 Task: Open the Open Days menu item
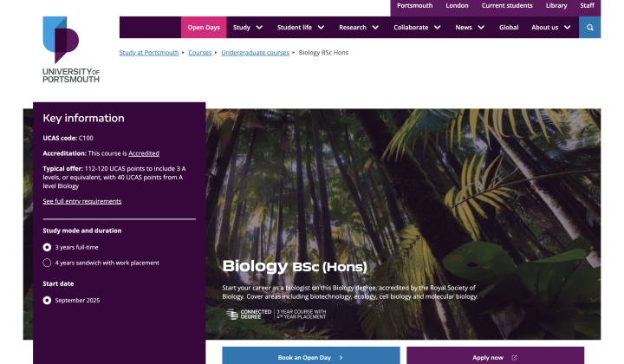[x=204, y=28]
